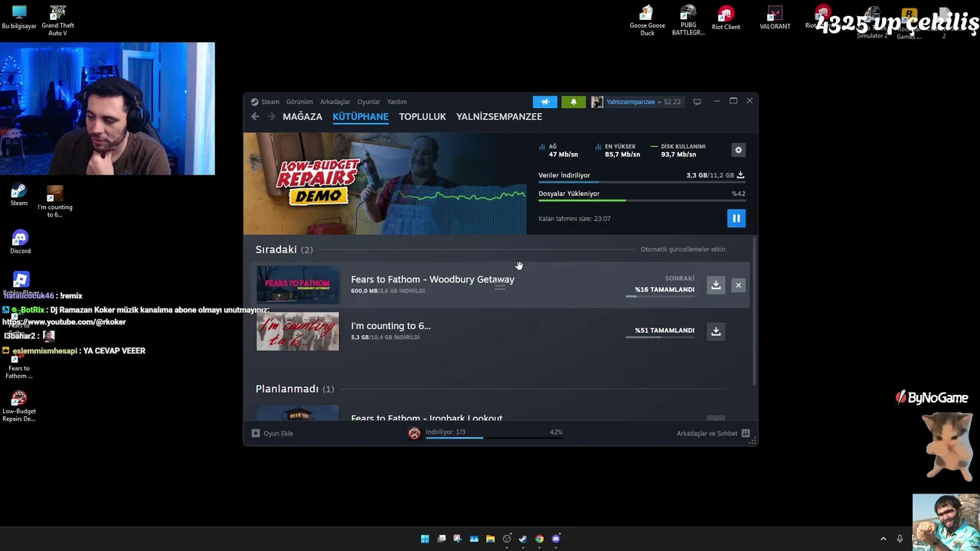
Task: Click Steam icon on taskbar
Action: (x=523, y=539)
